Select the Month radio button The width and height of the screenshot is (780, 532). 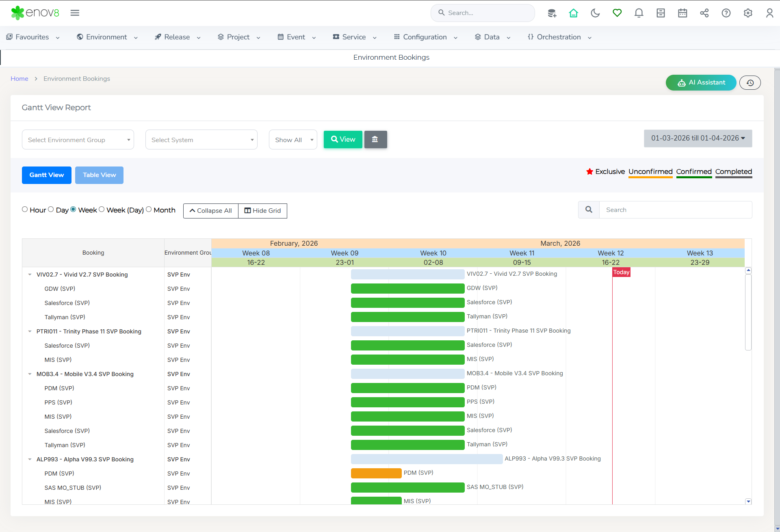[149, 210]
